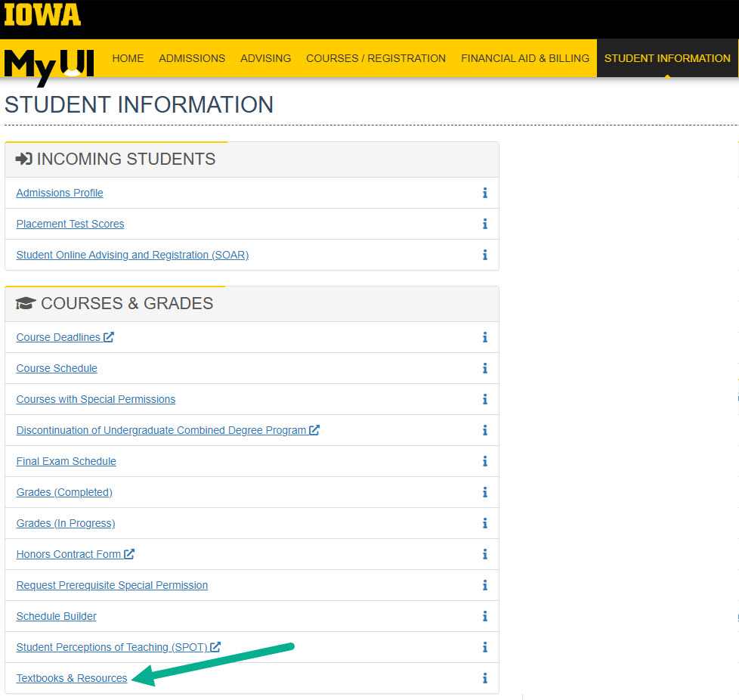Select Financial Aid & Billing menu
739x700 pixels.
click(x=525, y=58)
